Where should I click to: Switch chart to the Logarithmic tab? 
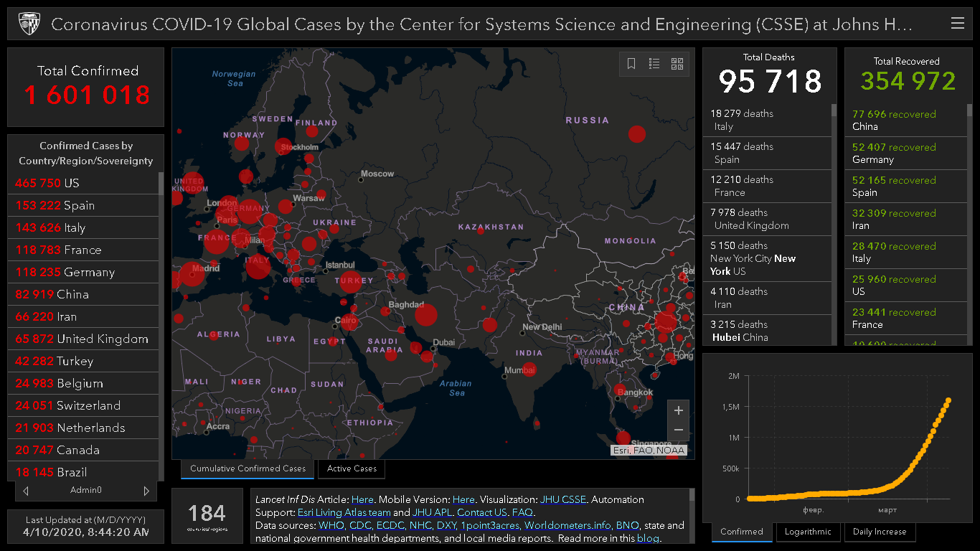[808, 532]
